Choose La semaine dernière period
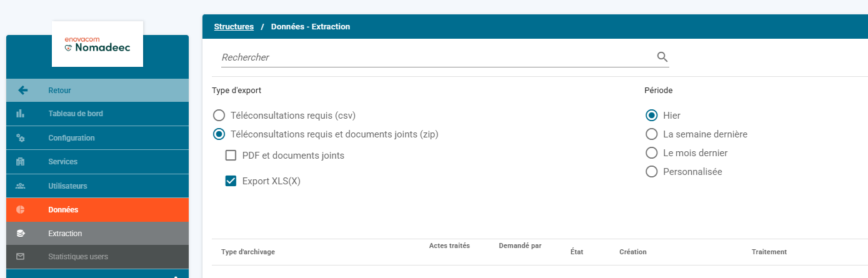868x278 pixels. [652, 134]
